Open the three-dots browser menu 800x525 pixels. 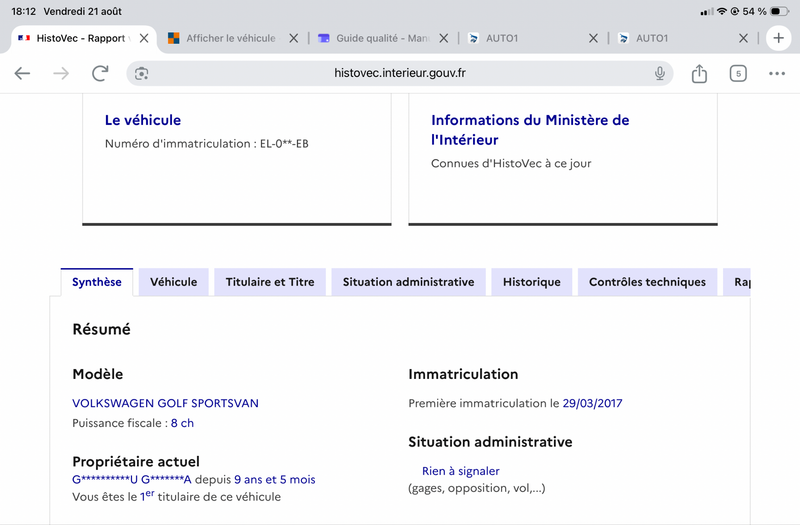click(x=777, y=73)
